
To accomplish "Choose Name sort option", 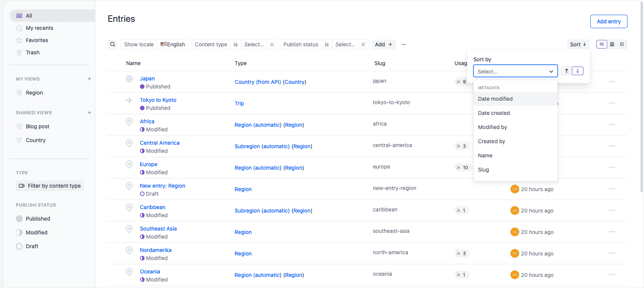I will pos(515,155).
